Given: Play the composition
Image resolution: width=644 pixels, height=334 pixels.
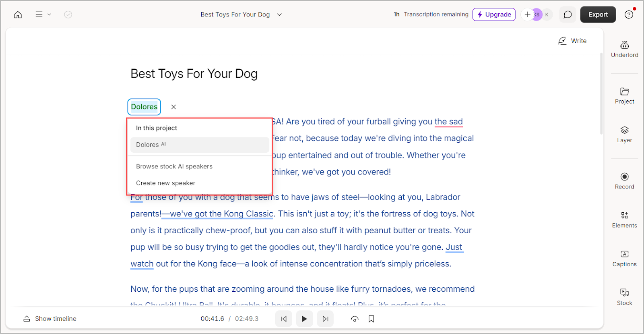Looking at the screenshot, I should pos(304,319).
